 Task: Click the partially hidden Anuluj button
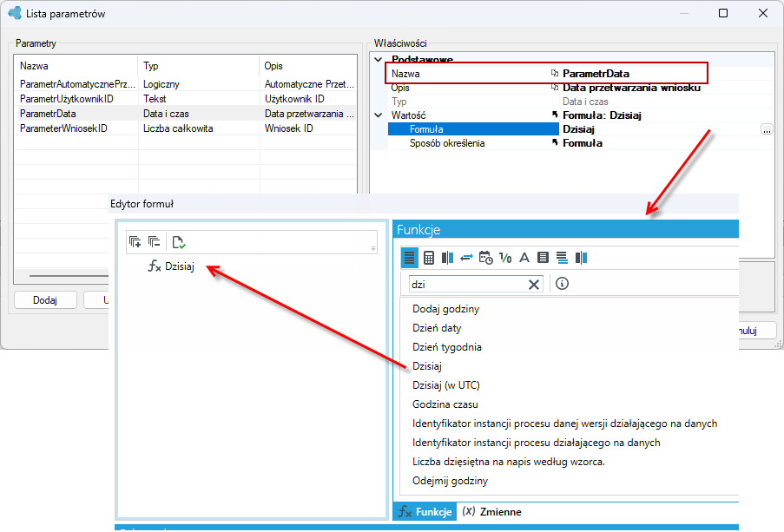click(756, 331)
